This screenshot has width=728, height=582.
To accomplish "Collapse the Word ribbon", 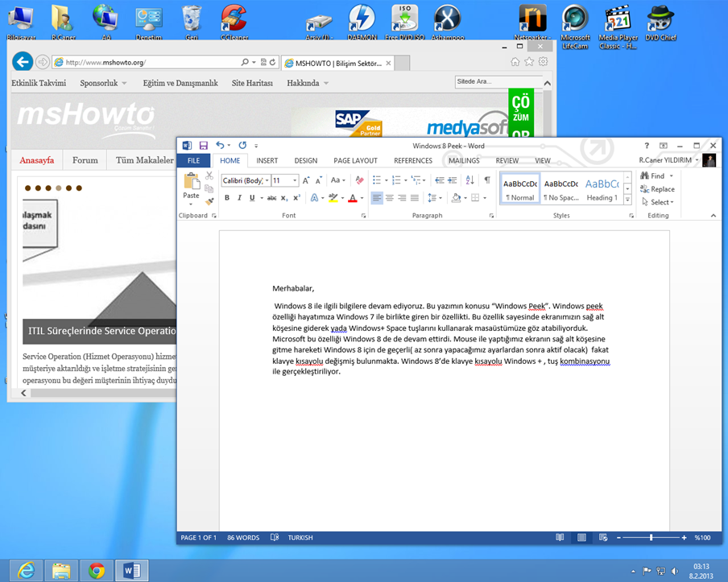I will (714, 216).
